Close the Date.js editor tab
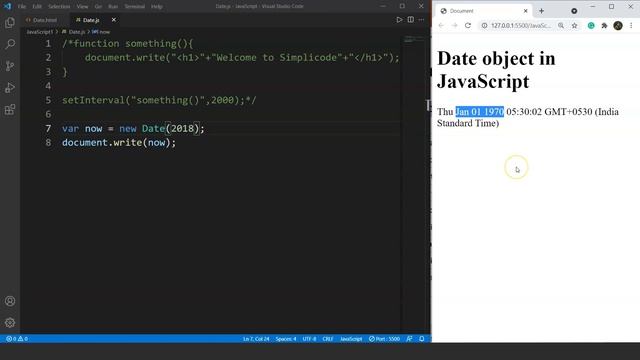The image size is (640, 360). pyautogui.click(x=114, y=20)
